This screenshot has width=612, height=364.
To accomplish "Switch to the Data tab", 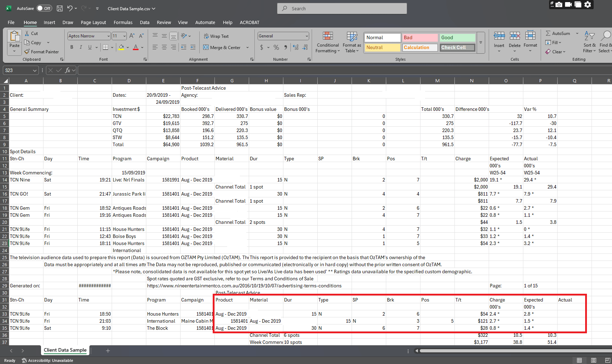I will 145,22.
